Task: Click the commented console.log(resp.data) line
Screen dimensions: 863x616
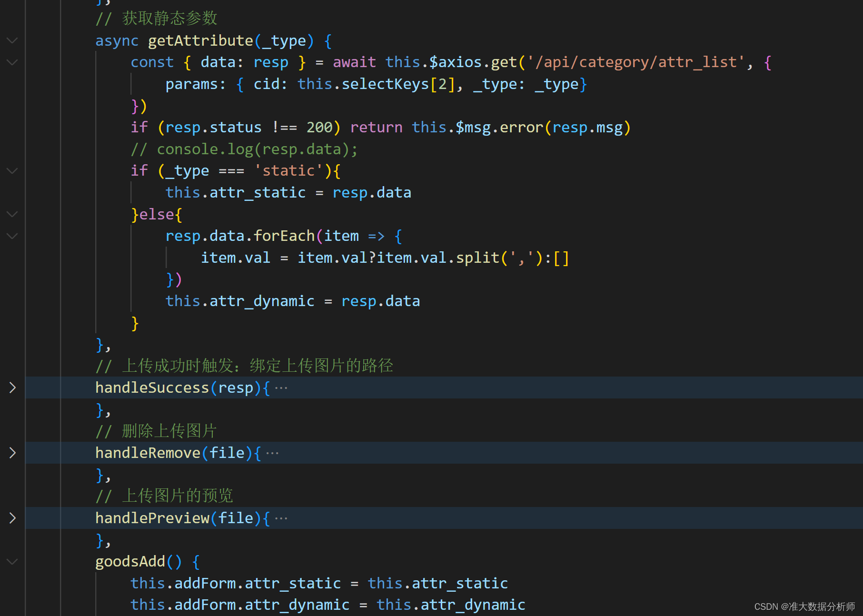Action: pyautogui.click(x=244, y=149)
